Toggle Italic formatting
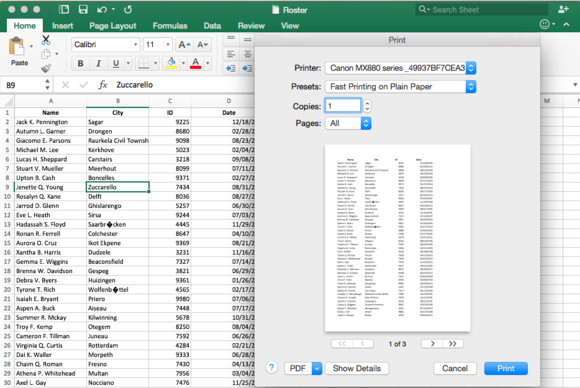Image resolution: width=580 pixels, height=388 pixels. [x=98, y=64]
